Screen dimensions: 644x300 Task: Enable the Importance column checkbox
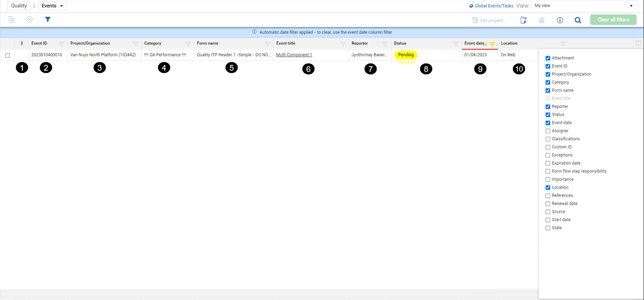(x=548, y=179)
